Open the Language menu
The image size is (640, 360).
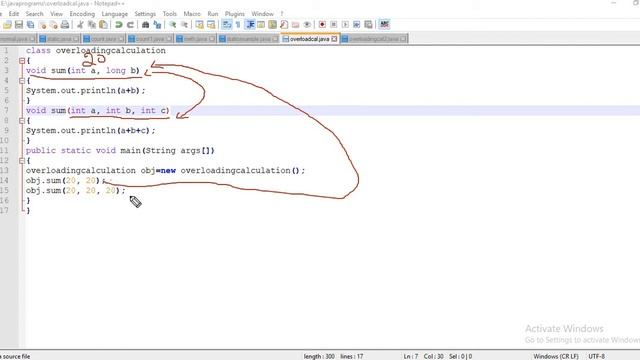point(114,13)
